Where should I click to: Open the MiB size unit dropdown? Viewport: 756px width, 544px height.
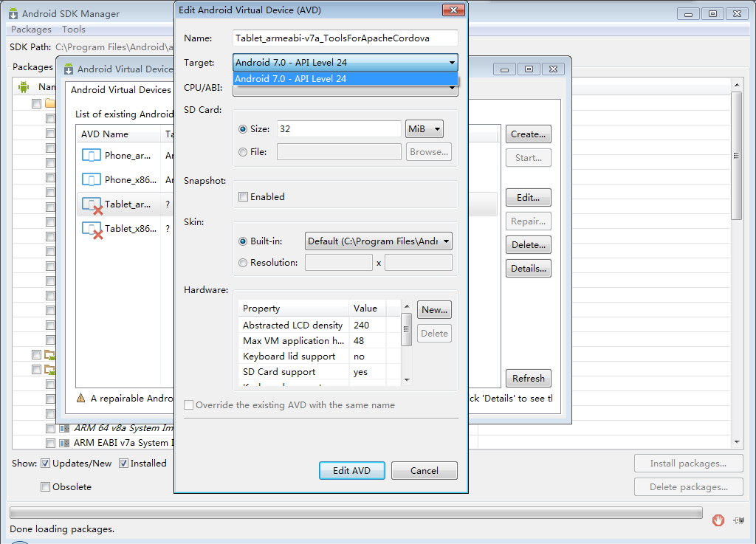click(x=425, y=129)
